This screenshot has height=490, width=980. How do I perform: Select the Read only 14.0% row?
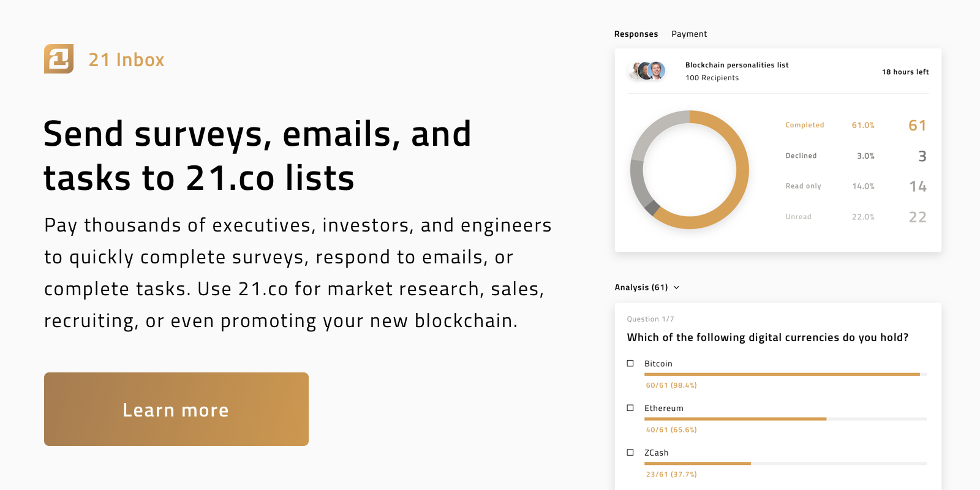coord(856,186)
